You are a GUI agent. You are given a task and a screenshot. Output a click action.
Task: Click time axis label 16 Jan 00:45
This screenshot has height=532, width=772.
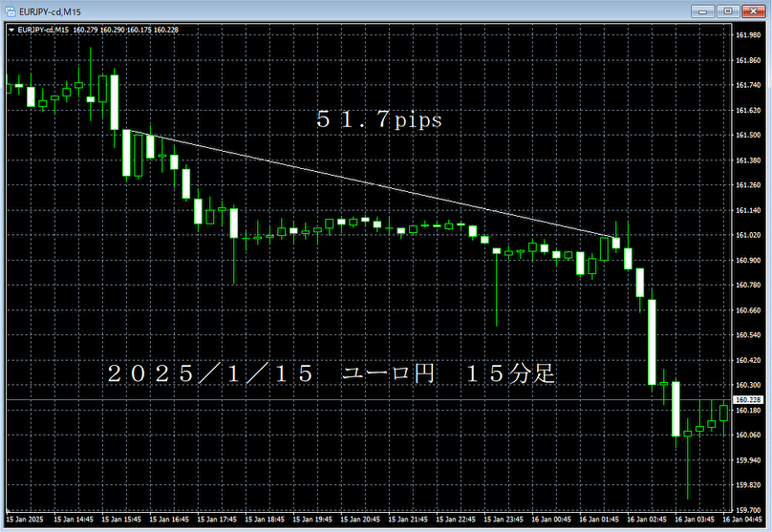tap(551, 520)
